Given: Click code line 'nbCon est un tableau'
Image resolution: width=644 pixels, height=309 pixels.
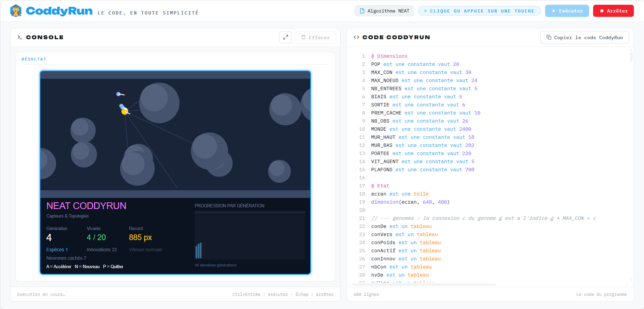Looking at the screenshot, I should tap(402, 267).
